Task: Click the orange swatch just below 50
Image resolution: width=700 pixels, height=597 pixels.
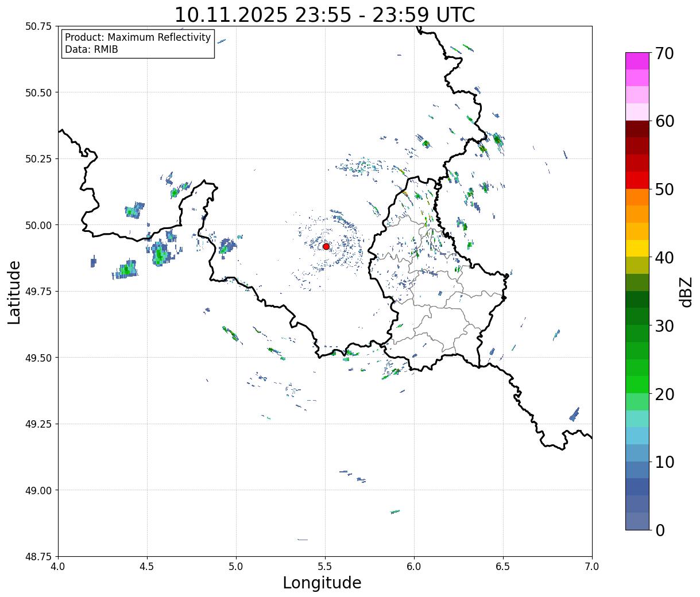Action: click(637, 197)
